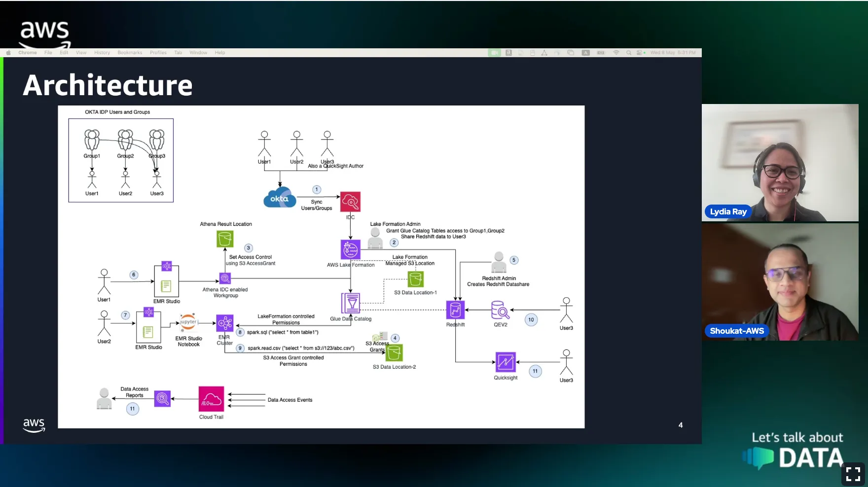The width and height of the screenshot is (868, 487).
Task: Click the Group2 people icon in OKTA box
Action: (125, 140)
